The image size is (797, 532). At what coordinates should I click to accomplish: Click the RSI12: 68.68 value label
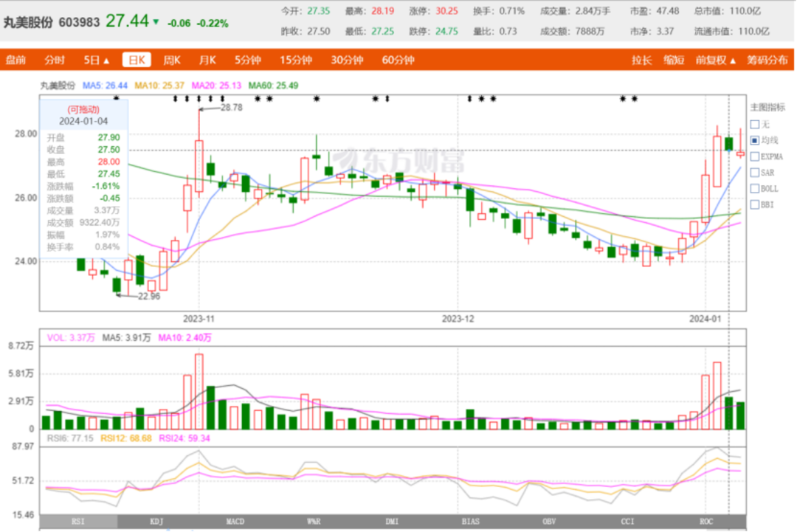click(x=126, y=438)
